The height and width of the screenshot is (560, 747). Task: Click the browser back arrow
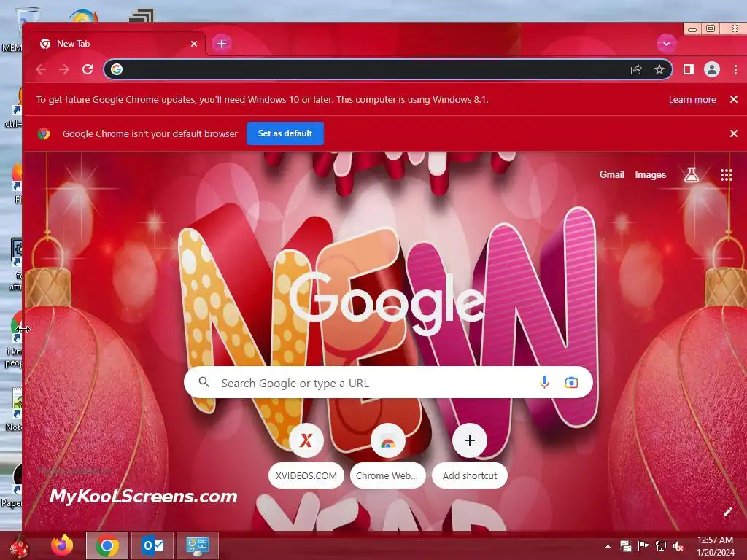[x=41, y=69]
